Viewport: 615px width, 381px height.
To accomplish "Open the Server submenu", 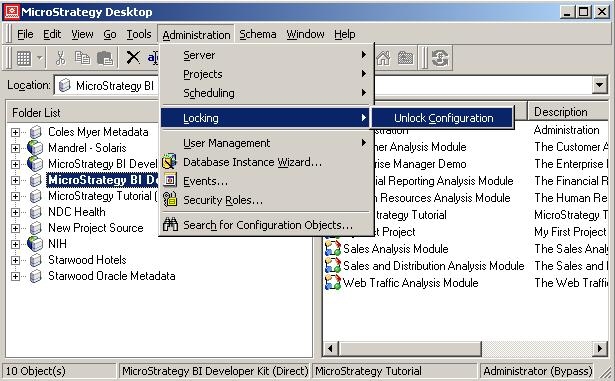I will pyautogui.click(x=265, y=55).
